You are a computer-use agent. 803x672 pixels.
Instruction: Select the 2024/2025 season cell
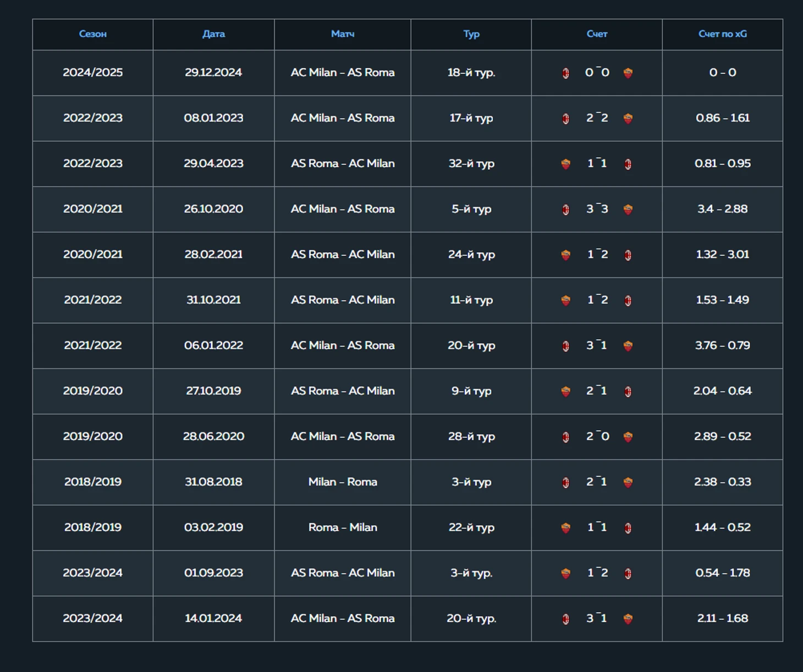coord(92,73)
